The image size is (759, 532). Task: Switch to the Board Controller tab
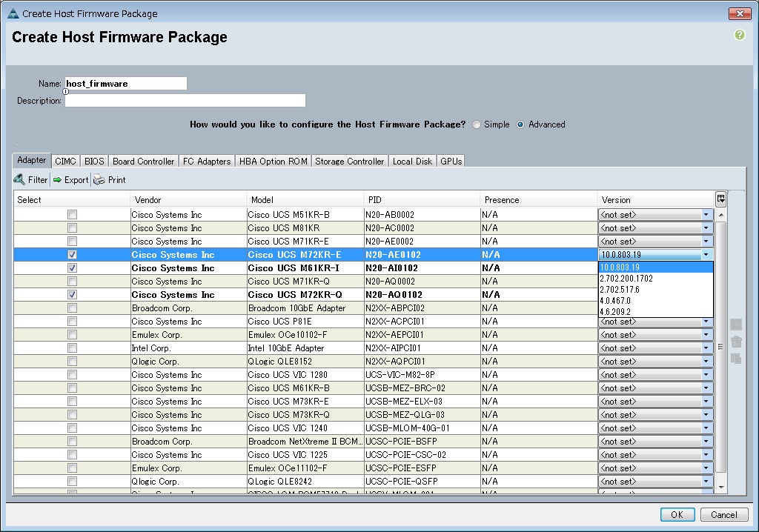143,162
